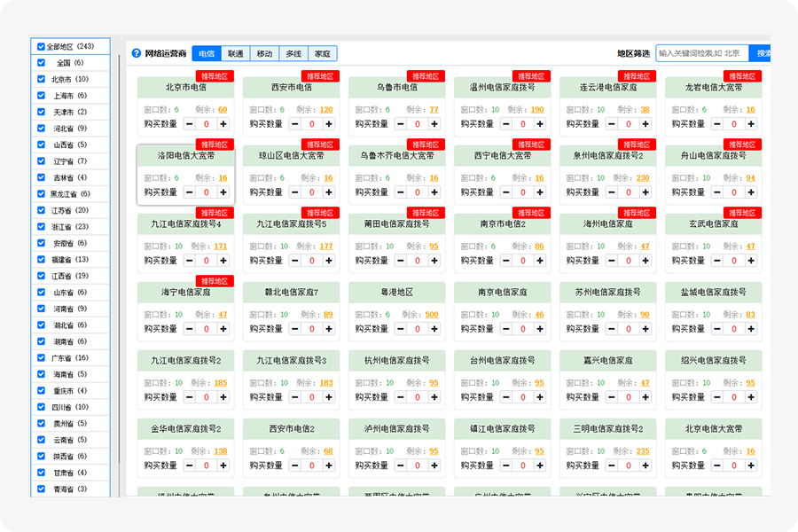798x532 pixels.
Task: Uncheck the 北京市 region checkbox
Action: [x=41, y=79]
